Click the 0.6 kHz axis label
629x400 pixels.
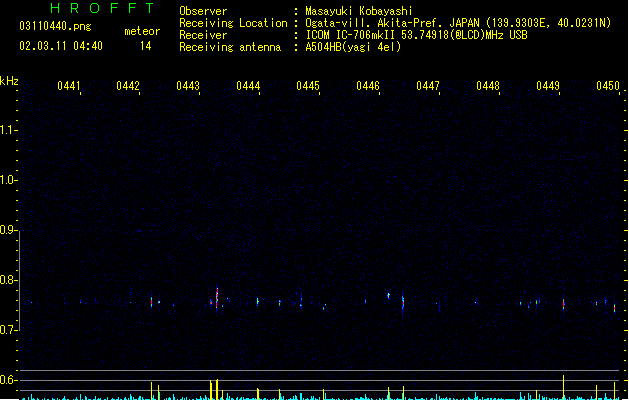point(8,380)
